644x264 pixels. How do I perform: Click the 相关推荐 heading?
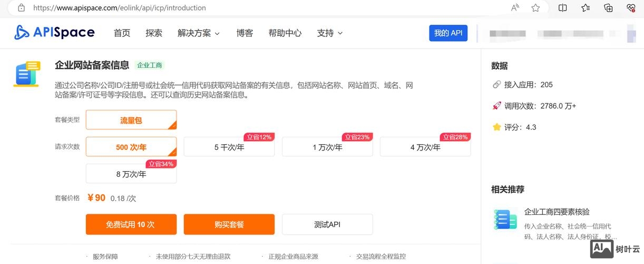tap(508, 189)
